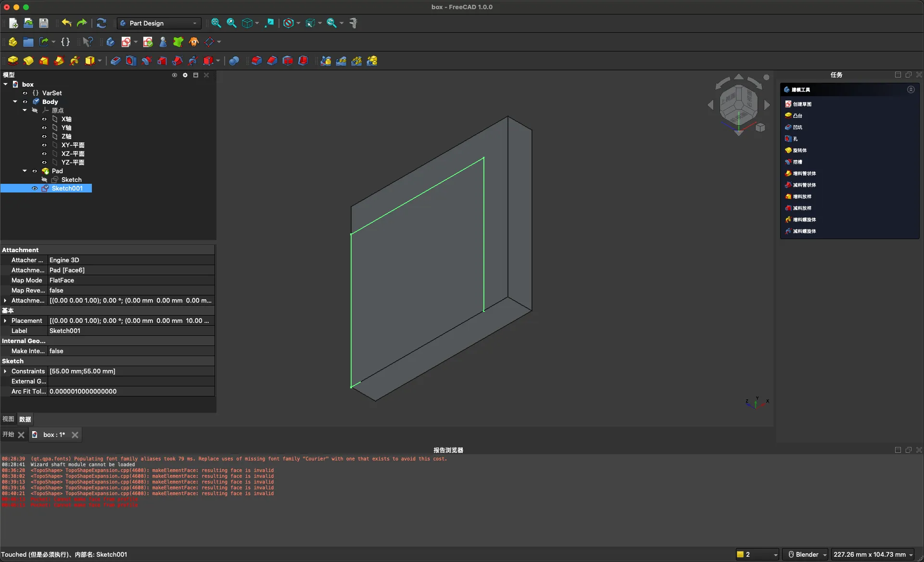Create a new document from the toolbar
Image resolution: width=924 pixels, height=562 pixels.
[13, 23]
